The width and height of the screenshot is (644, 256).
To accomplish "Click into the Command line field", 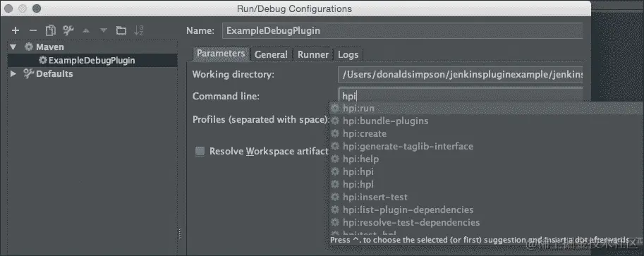I will coord(461,96).
